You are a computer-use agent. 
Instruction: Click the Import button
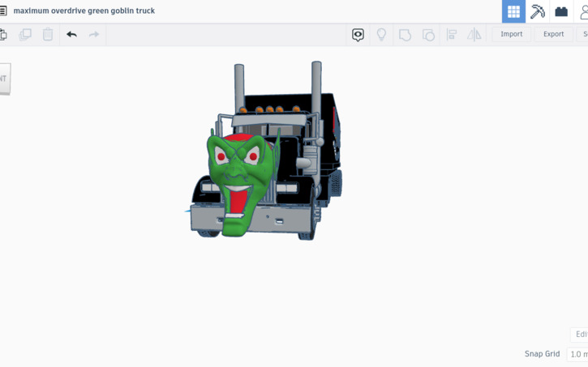click(x=512, y=34)
